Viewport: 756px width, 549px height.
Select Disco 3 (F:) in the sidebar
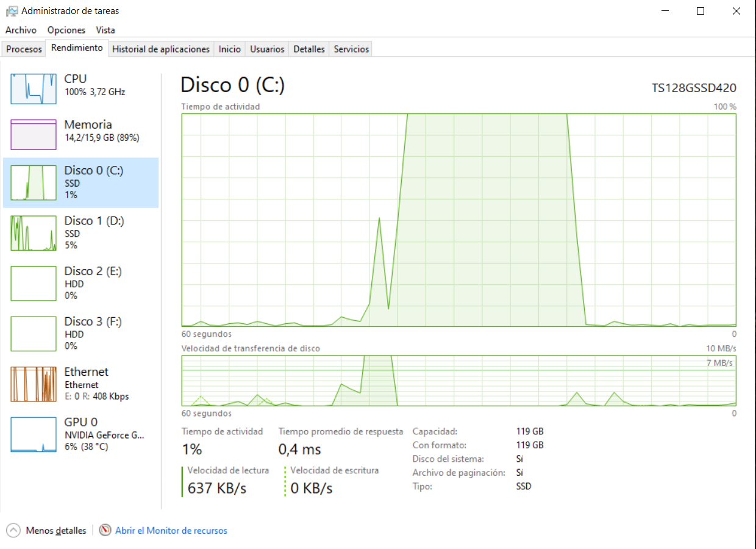click(x=79, y=333)
